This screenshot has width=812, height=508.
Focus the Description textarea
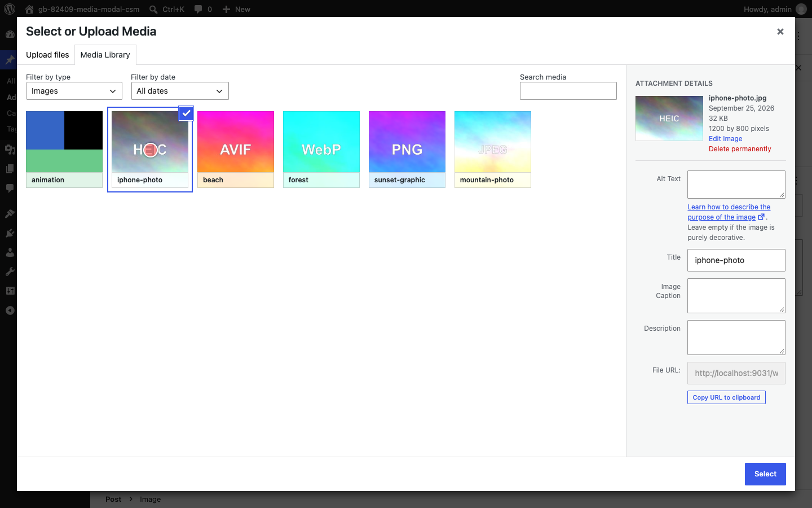pyautogui.click(x=736, y=338)
